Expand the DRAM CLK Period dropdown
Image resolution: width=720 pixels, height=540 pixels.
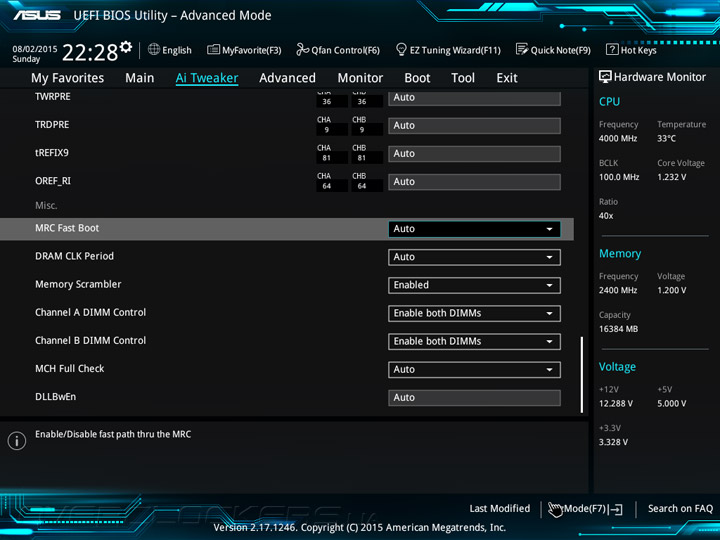coord(474,257)
